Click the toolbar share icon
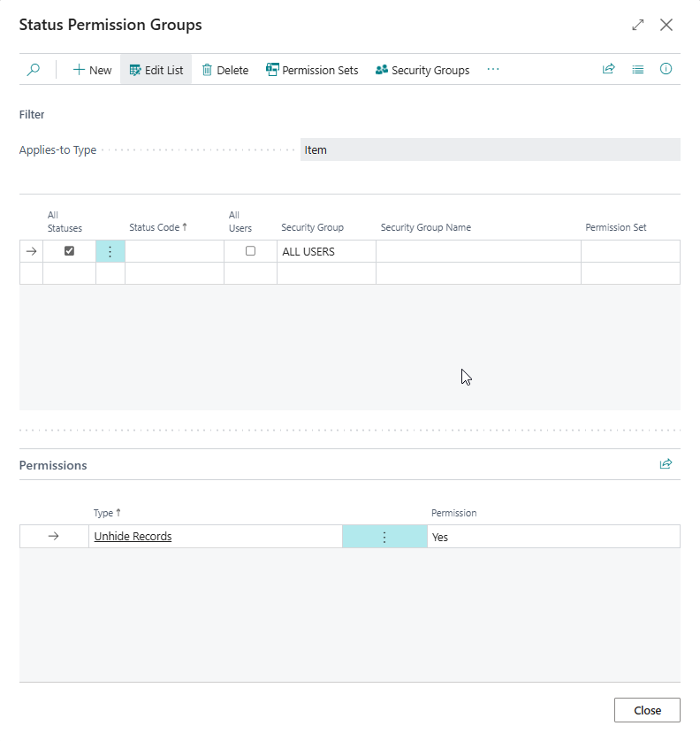The image size is (700, 741). coord(609,69)
